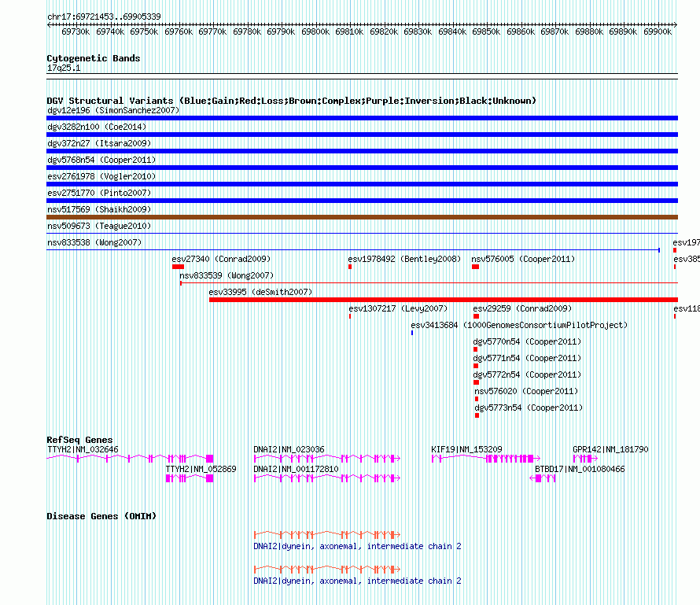Open variant label esv2761978 (Vogler2010)
Screen dimensions: 700x605
click(x=101, y=176)
